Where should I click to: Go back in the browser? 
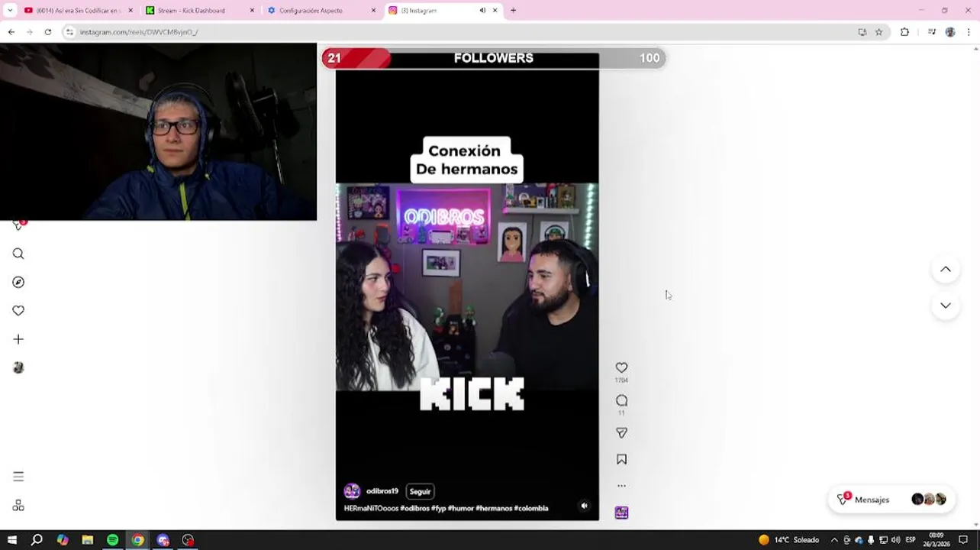(11, 32)
